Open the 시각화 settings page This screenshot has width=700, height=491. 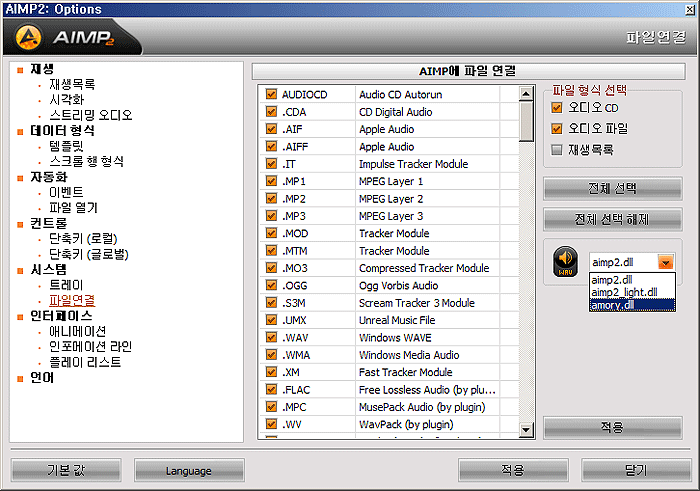pyautogui.click(x=67, y=100)
